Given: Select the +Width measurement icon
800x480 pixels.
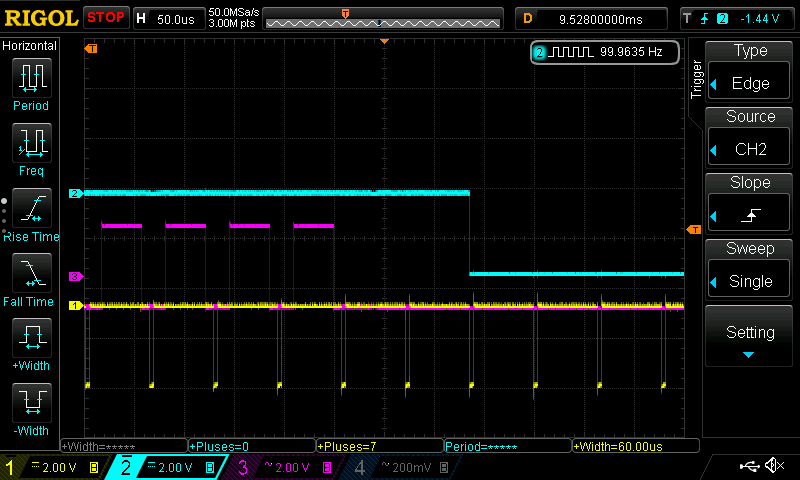Looking at the screenshot, I should 31,340.
